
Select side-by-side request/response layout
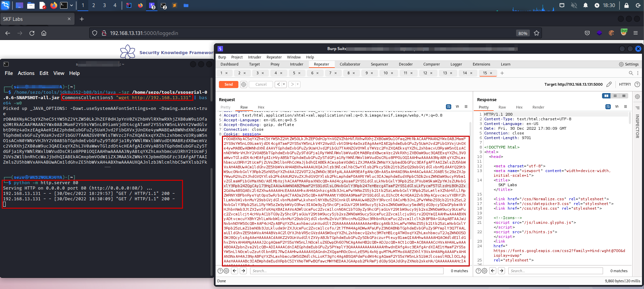pyautogui.click(x=606, y=96)
